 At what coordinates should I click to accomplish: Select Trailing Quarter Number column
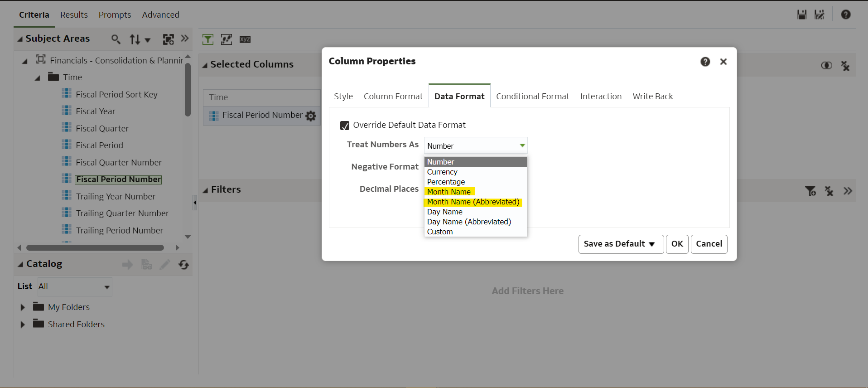(x=122, y=213)
